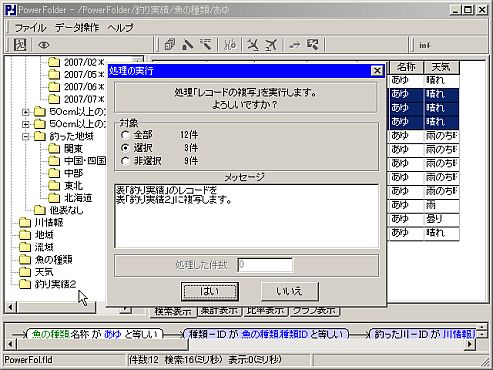Screen dimensions: 493x370
Task: Click tree panel horizontal scrollbar left arrow
Action: [10, 307]
